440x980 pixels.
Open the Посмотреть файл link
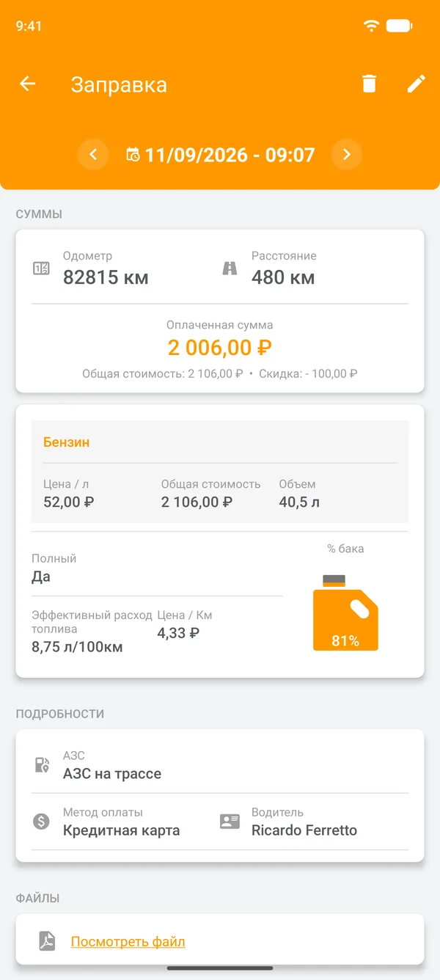128,942
